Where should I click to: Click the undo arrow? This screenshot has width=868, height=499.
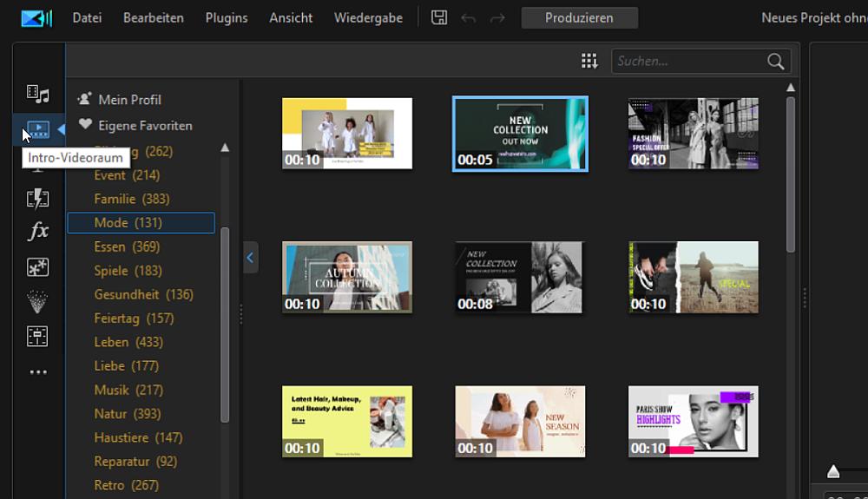coord(469,19)
